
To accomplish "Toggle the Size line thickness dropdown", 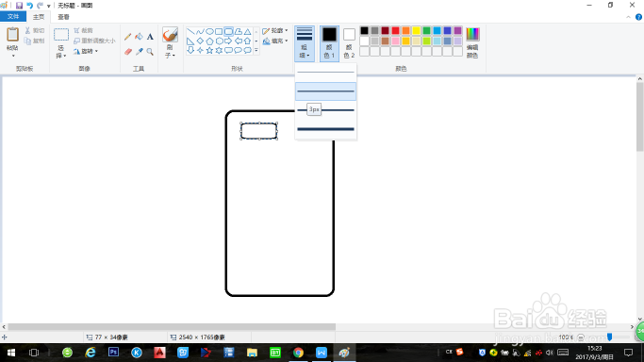I will 305,43.
